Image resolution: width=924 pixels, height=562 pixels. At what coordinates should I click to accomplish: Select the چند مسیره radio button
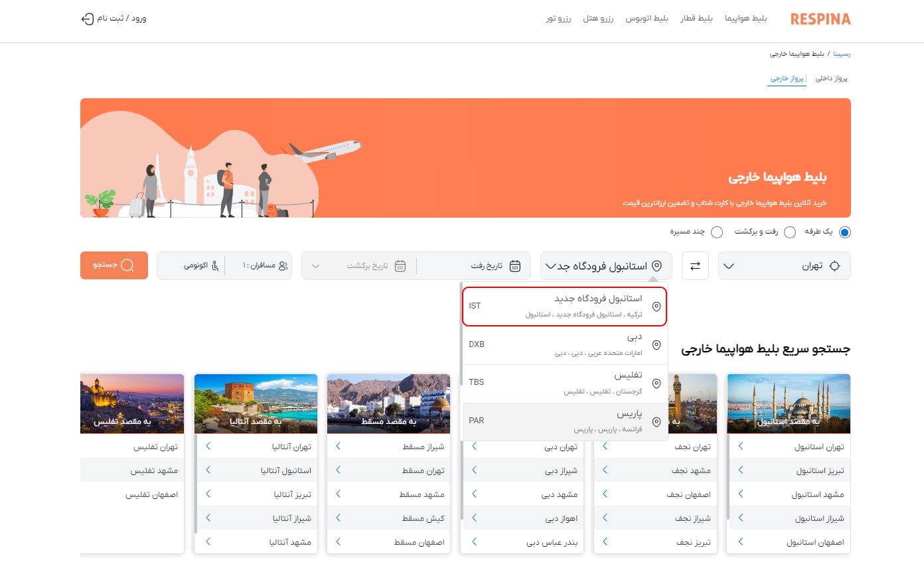[716, 232]
